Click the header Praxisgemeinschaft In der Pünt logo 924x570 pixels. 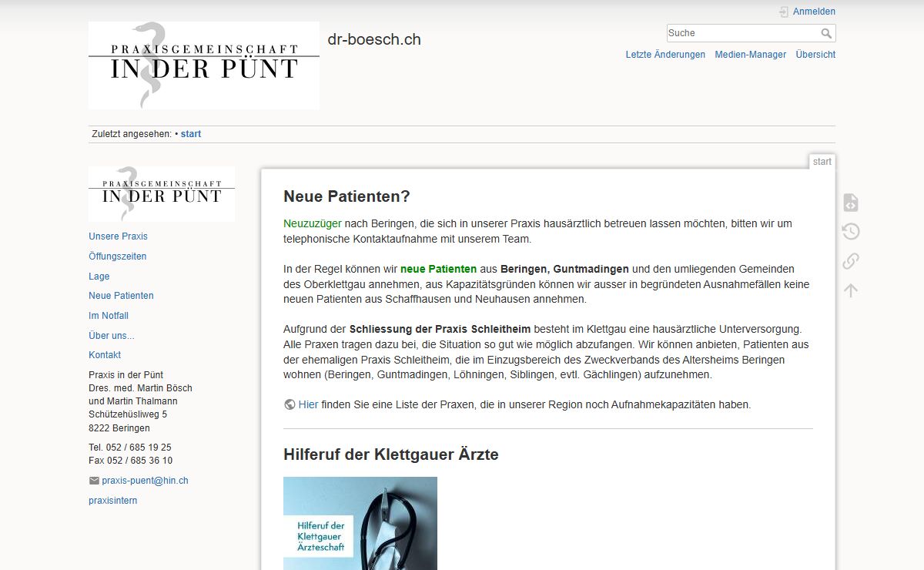(x=204, y=65)
